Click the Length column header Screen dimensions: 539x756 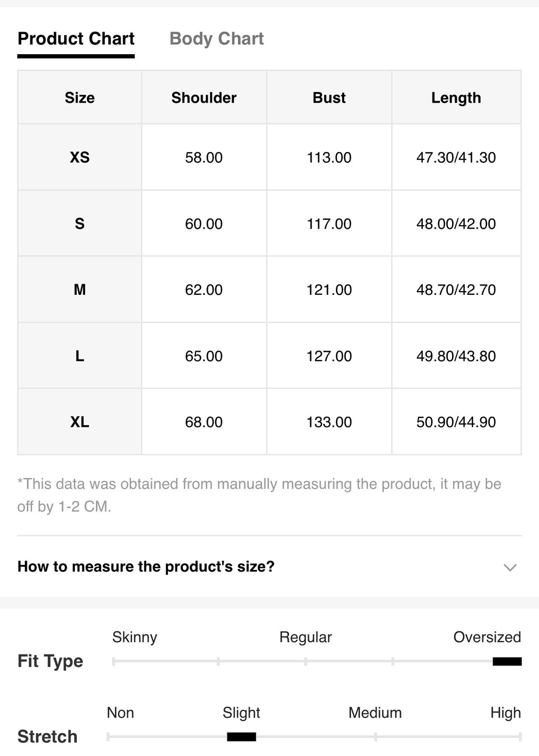(456, 98)
